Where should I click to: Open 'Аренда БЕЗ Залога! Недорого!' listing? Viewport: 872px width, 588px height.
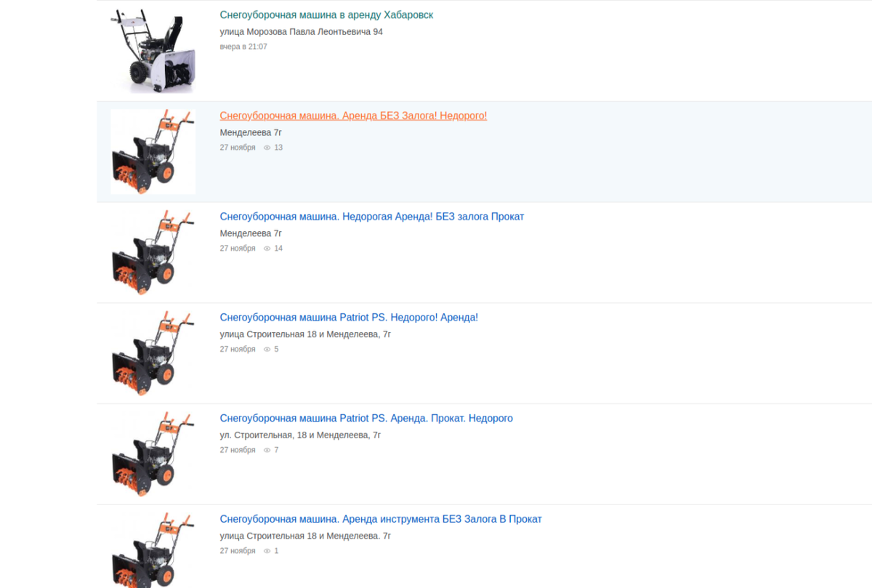[353, 116]
